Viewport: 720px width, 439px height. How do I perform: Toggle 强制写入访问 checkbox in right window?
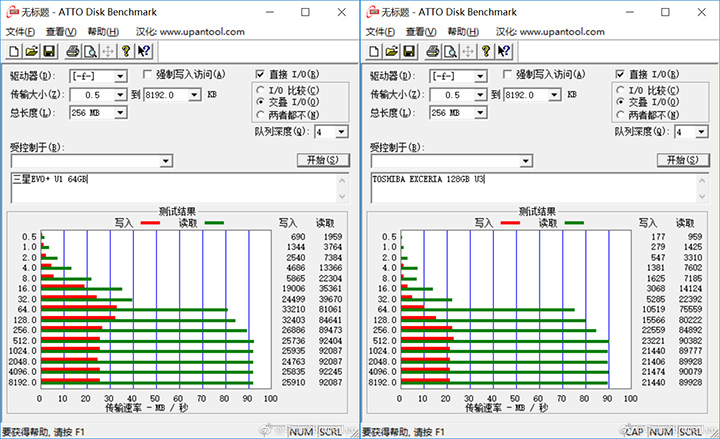(507, 74)
